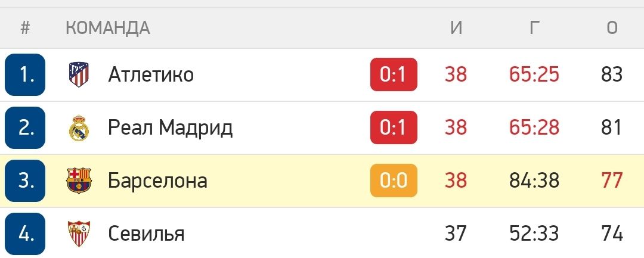Sort by the КОМАНДА column header

pyautogui.click(x=107, y=27)
